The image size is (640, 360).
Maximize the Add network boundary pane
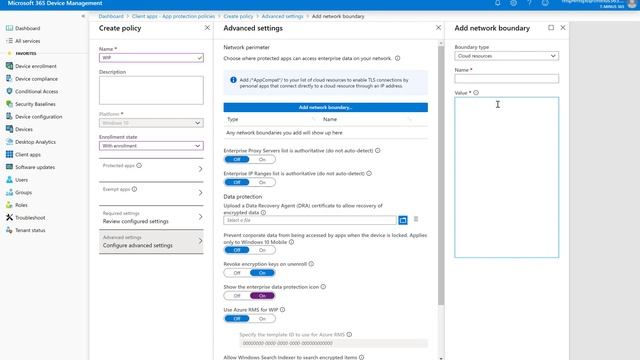(x=551, y=28)
